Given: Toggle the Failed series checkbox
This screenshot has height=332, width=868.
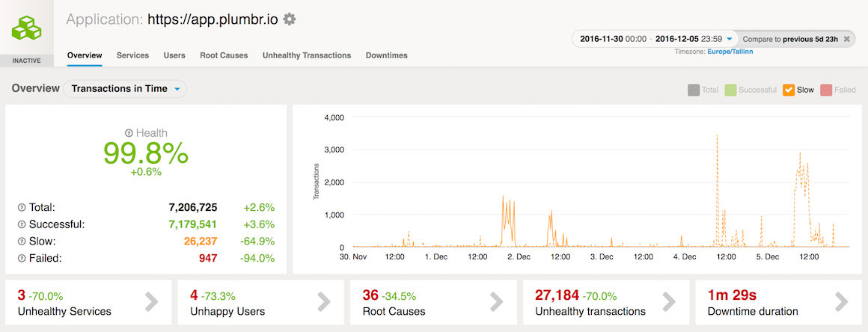Looking at the screenshot, I should (x=826, y=90).
